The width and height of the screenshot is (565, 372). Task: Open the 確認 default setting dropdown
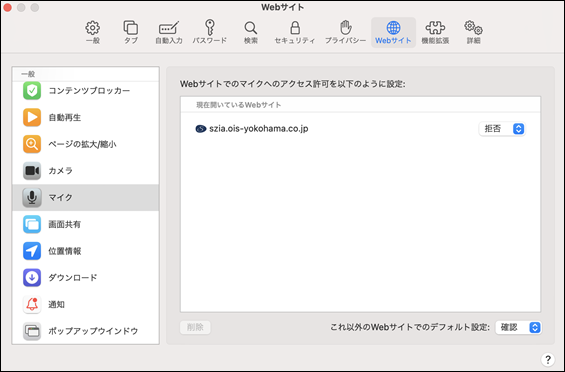point(519,327)
